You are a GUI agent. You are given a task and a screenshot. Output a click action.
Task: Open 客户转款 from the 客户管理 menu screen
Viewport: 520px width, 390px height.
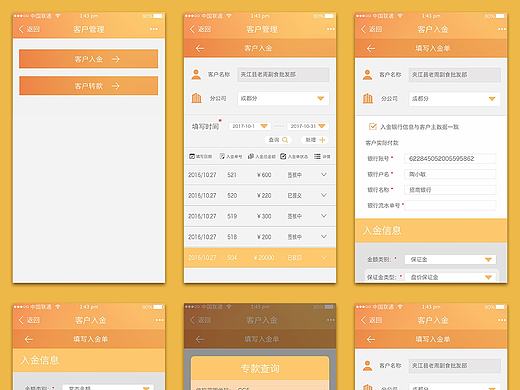tap(89, 86)
